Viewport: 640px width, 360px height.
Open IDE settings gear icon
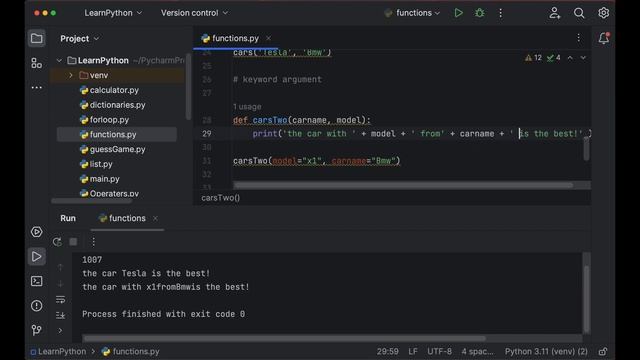[603, 13]
